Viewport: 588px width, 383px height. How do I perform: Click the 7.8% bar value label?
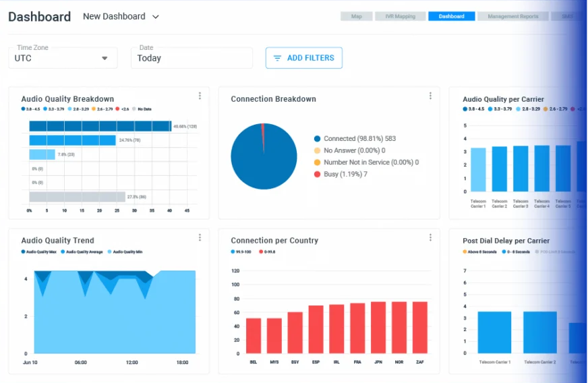66,154
